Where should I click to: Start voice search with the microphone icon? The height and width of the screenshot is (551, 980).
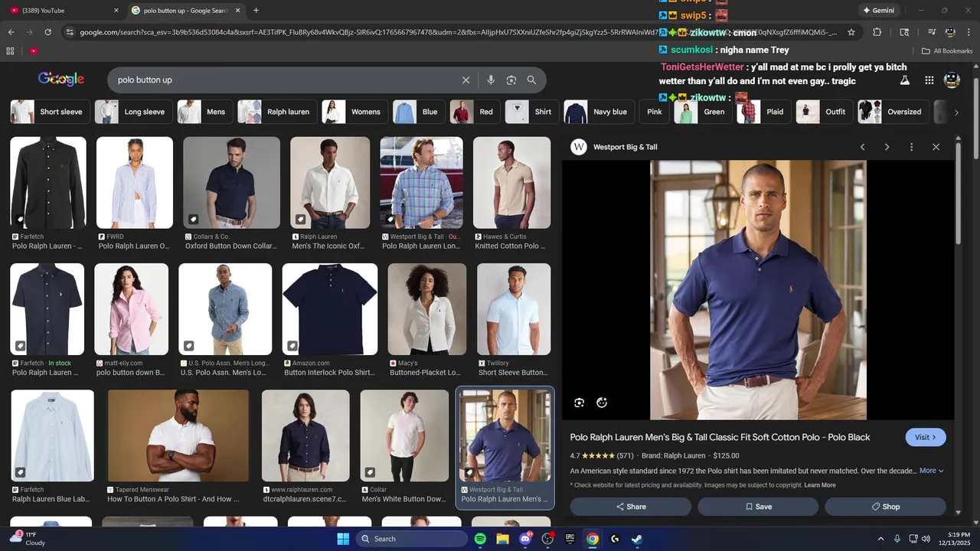pyautogui.click(x=491, y=80)
